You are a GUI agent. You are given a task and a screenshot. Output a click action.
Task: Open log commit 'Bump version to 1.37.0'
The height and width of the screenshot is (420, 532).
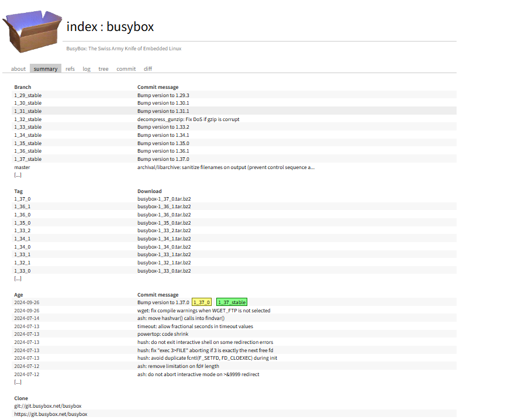[163, 302]
